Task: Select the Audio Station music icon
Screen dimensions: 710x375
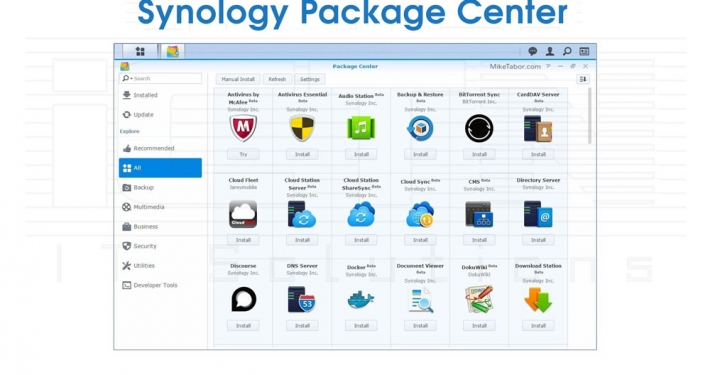Action: [361, 128]
